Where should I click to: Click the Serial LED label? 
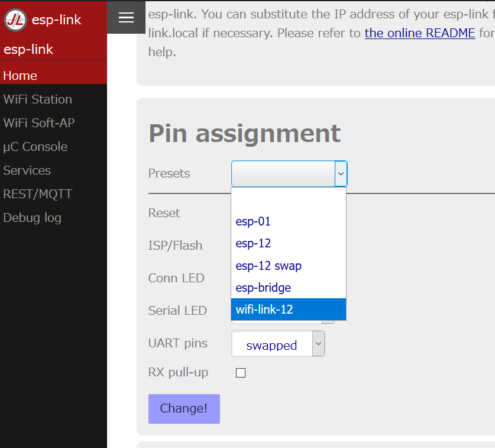[177, 311]
